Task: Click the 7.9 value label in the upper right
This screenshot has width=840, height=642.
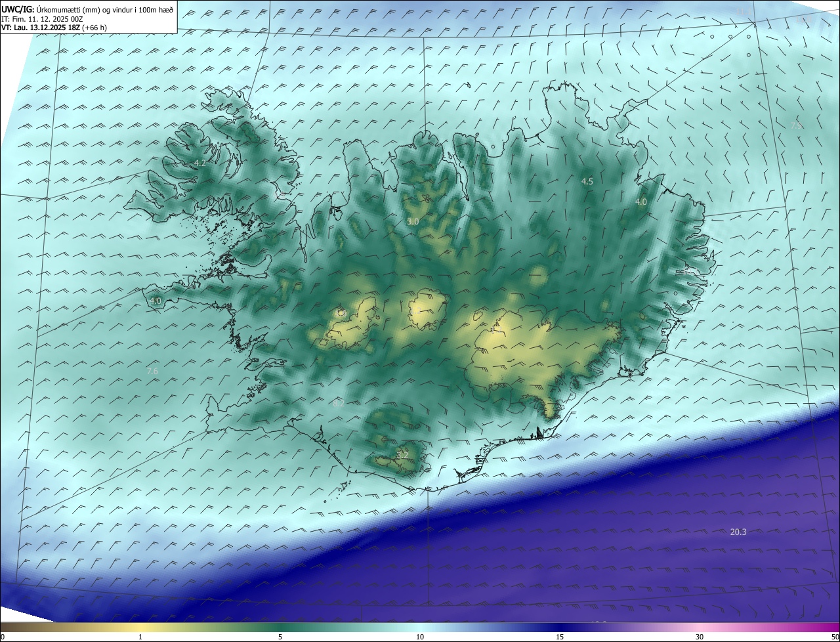Action: tap(796, 125)
